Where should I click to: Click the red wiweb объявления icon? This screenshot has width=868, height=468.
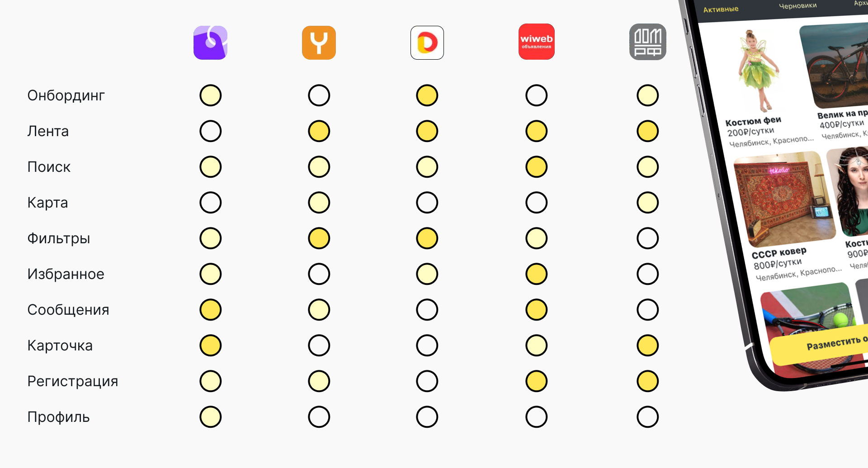tap(536, 42)
